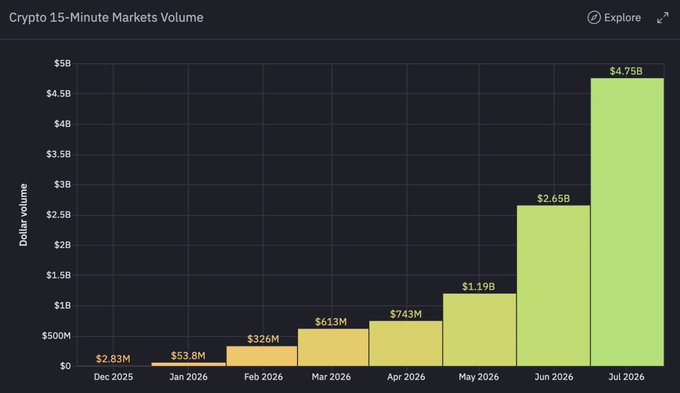Viewport: 680px width, 393px height.
Task: Click the $4.75B value label
Action: [626, 71]
